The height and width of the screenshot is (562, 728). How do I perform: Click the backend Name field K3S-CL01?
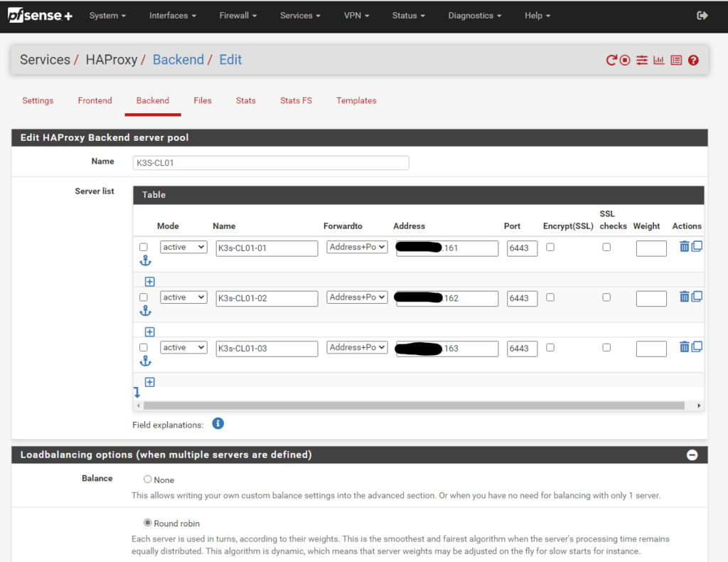pyautogui.click(x=271, y=163)
